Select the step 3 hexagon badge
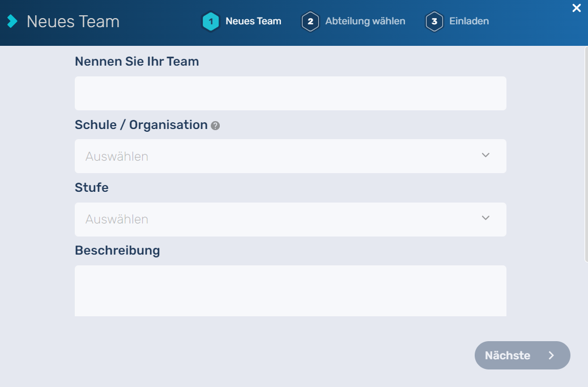The width and height of the screenshot is (588, 387). (x=434, y=21)
